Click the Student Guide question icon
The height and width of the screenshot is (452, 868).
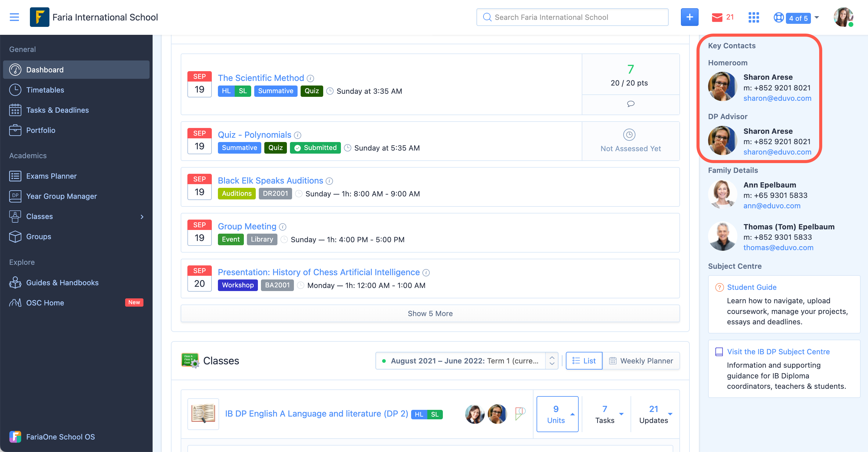point(719,287)
